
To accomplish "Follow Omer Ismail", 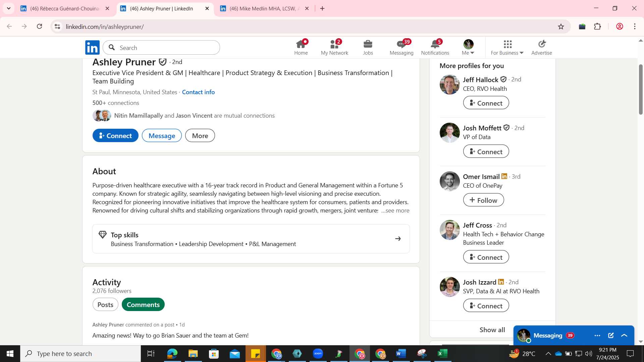I will pos(483,200).
